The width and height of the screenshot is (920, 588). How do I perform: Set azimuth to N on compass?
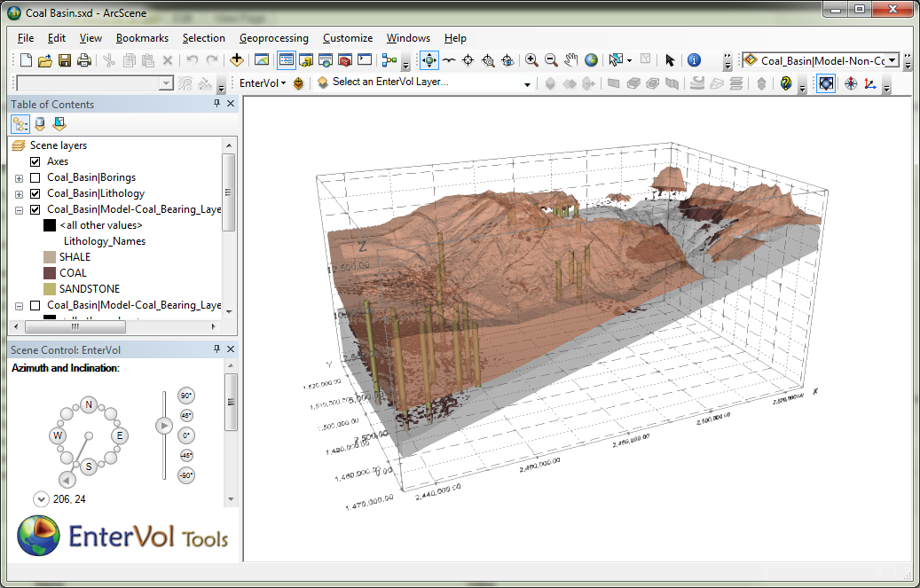pyautogui.click(x=89, y=404)
